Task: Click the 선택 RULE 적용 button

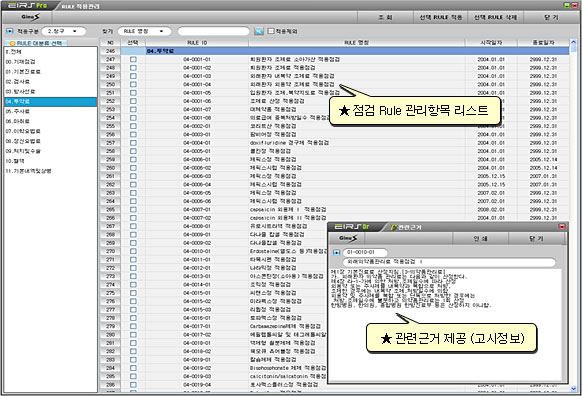Action: click(441, 17)
